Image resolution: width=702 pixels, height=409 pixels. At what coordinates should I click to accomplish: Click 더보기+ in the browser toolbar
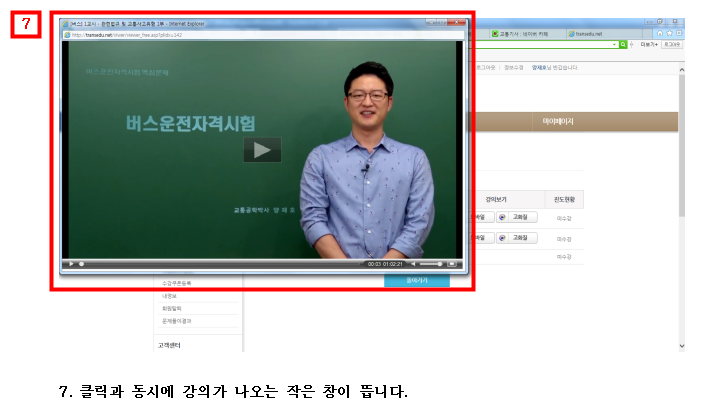coord(649,44)
